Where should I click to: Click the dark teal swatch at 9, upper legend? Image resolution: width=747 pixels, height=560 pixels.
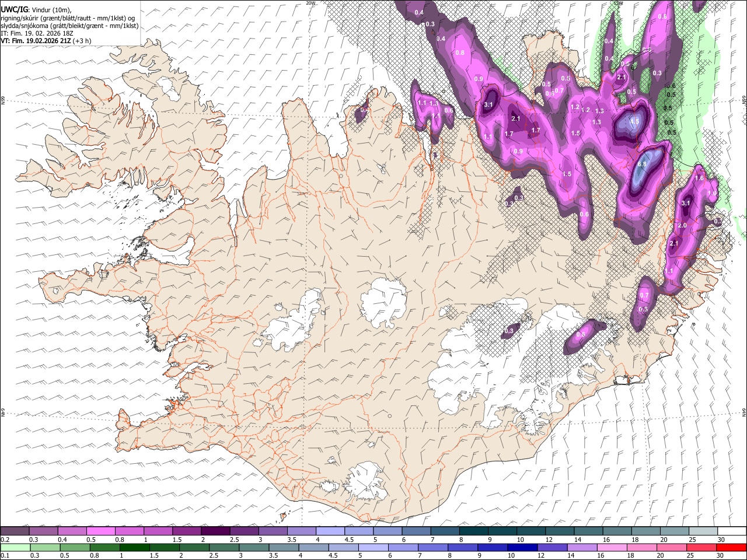point(502,531)
